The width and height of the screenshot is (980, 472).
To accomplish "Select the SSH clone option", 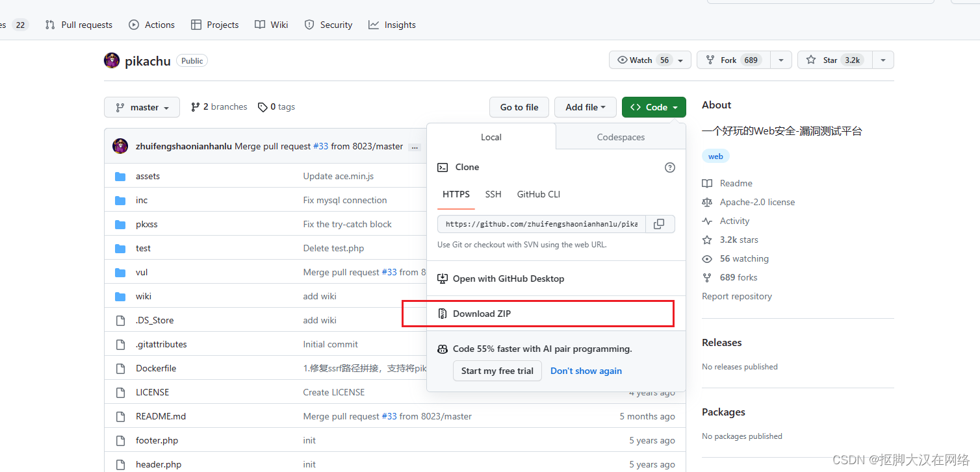I will coord(493,194).
